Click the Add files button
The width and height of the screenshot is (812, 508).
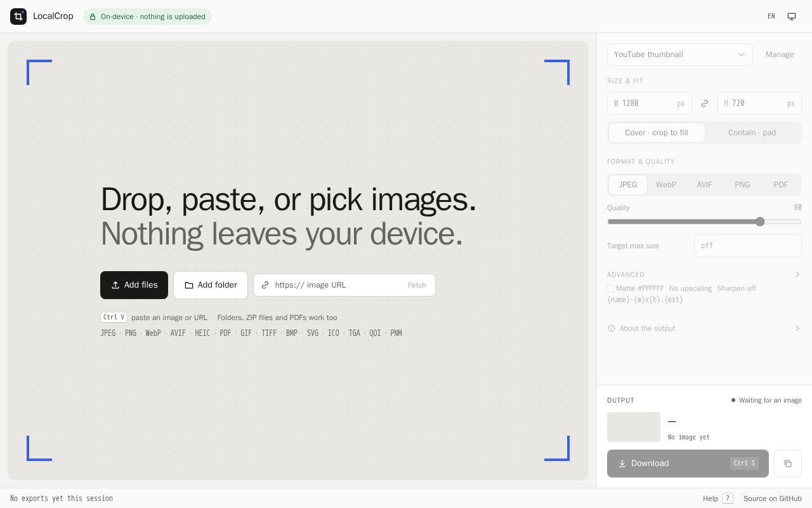click(134, 285)
